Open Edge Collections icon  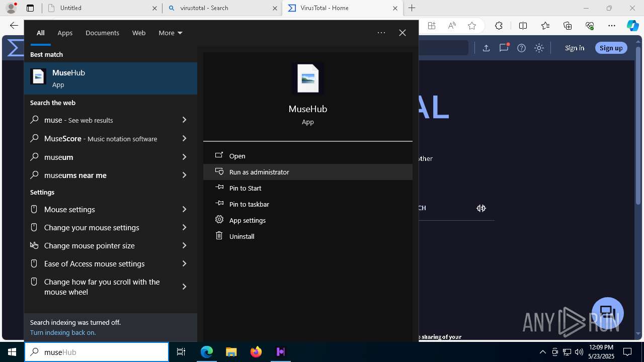(568, 26)
